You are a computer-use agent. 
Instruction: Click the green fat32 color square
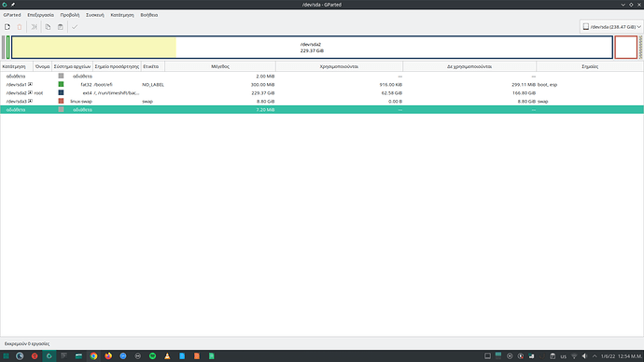point(61,84)
